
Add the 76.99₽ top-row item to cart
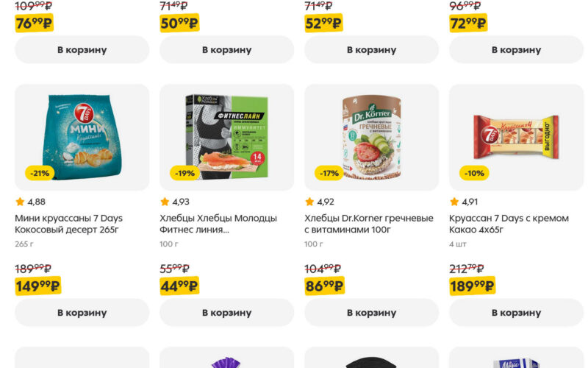coord(82,50)
